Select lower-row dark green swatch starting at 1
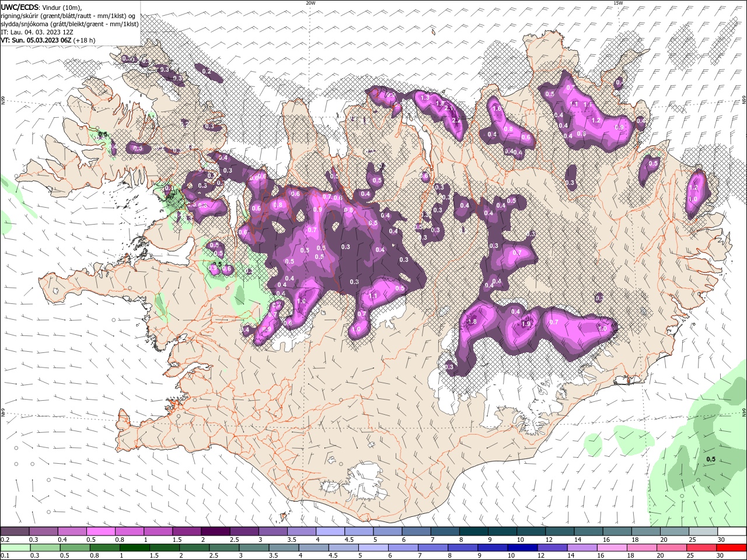The width and height of the screenshot is (747, 560). click(134, 548)
